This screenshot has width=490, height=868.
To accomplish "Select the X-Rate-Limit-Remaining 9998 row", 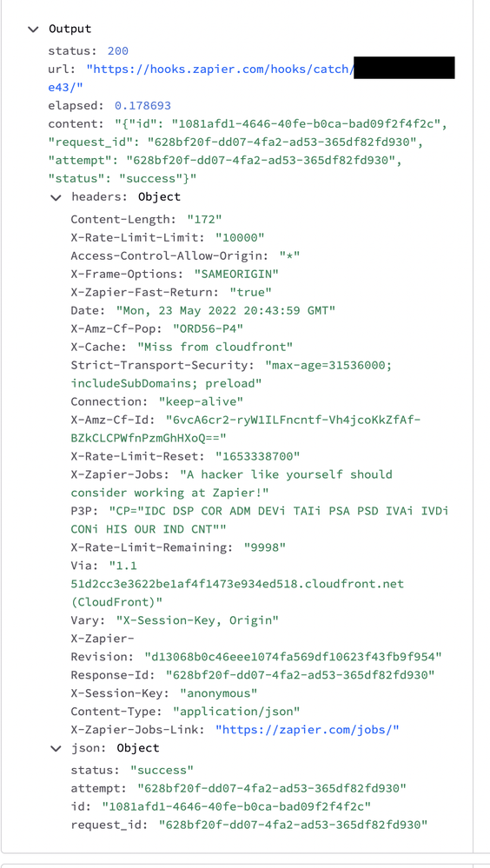I will [178, 547].
